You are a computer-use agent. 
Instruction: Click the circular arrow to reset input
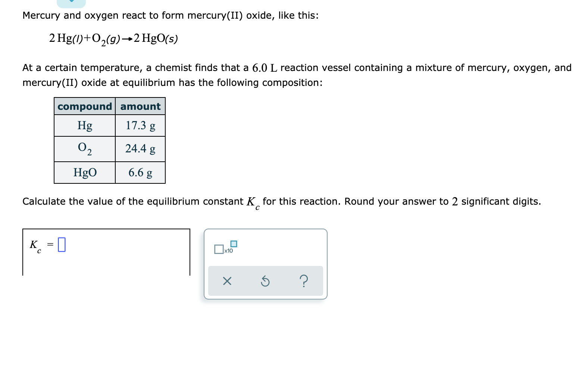coord(266,281)
